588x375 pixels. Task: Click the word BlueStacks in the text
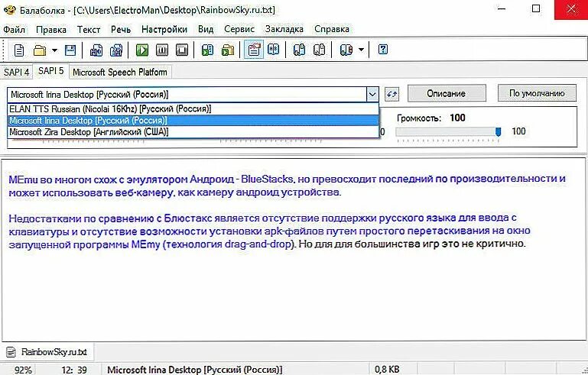pos(267,179)
